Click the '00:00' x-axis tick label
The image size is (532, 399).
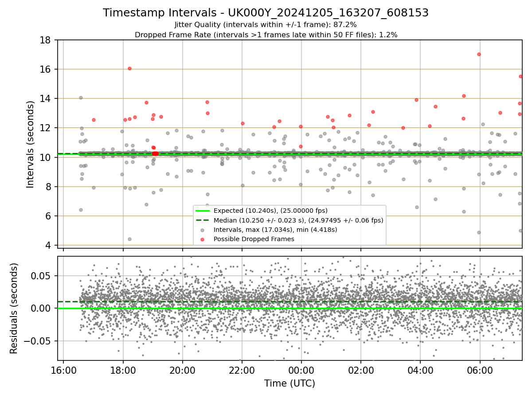pyautogui.click(x=301, y=370)
